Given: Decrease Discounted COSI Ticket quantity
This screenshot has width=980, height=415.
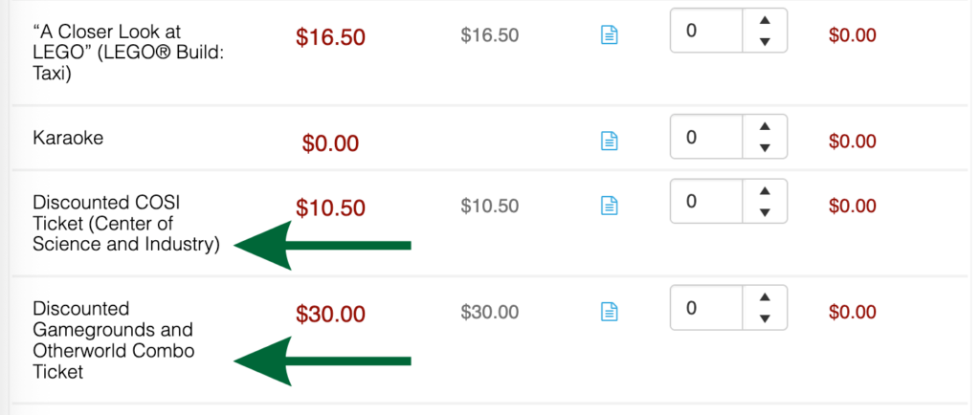Looking at the screenshot, I should click(x=765, y=211).
